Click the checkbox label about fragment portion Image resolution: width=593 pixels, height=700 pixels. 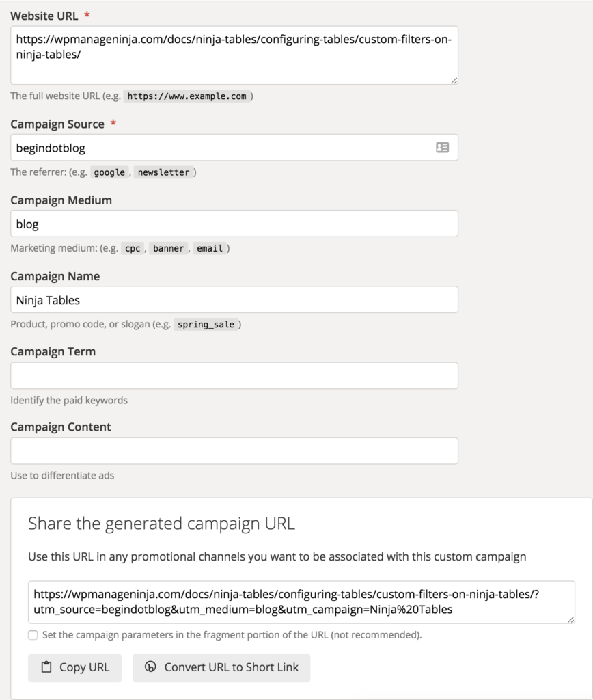pyautogui.click(x=232, y=635)
